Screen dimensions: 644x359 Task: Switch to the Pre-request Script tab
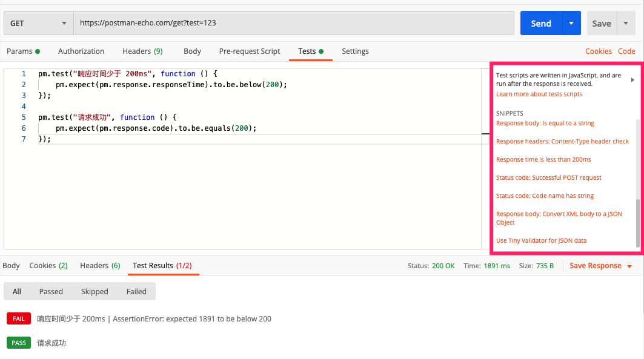tap(250, 51)
